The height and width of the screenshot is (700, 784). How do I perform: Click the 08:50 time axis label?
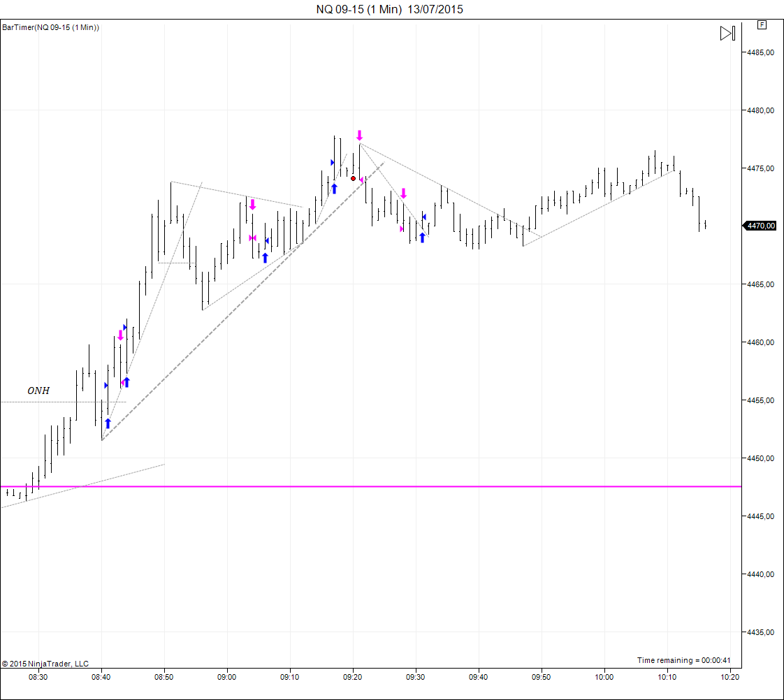click(164, 677)
